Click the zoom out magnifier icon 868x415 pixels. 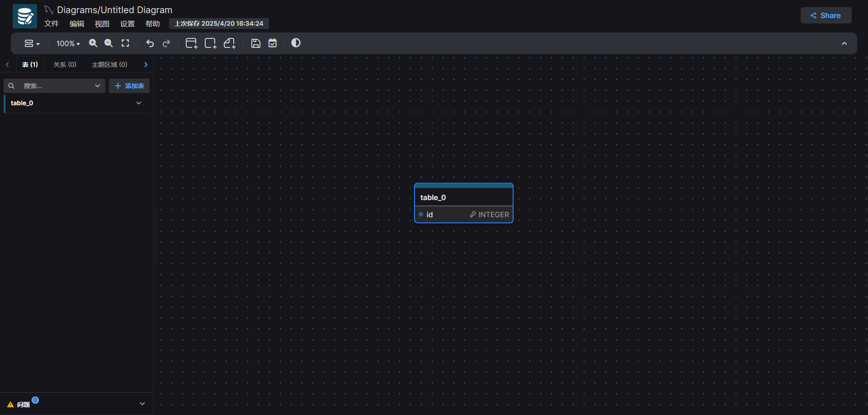[x=108, y=43]
